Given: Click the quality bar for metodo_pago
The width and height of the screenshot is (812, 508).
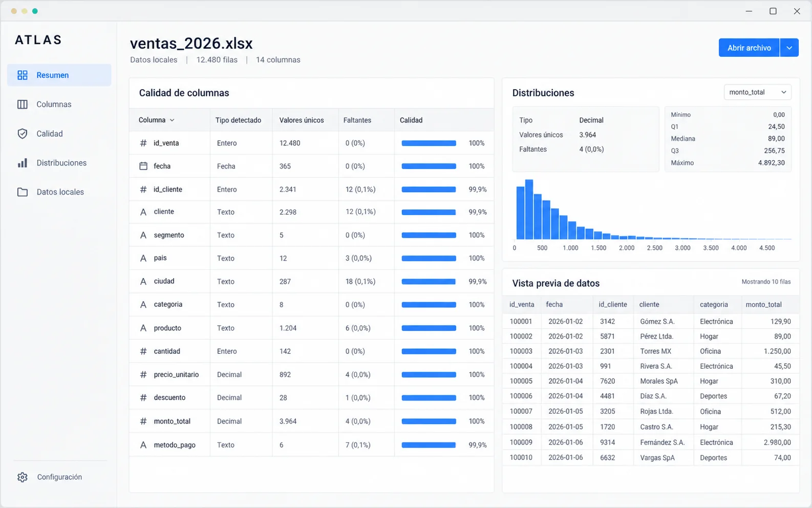Looking at the screenshot, I should (429, 445).
